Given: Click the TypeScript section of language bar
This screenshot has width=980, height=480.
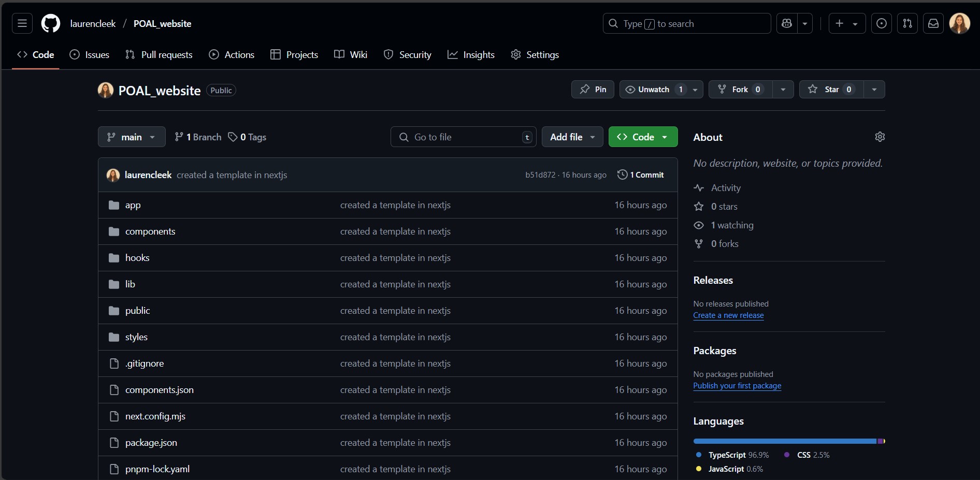Looking at the screenshot, I should coord(785,441).
